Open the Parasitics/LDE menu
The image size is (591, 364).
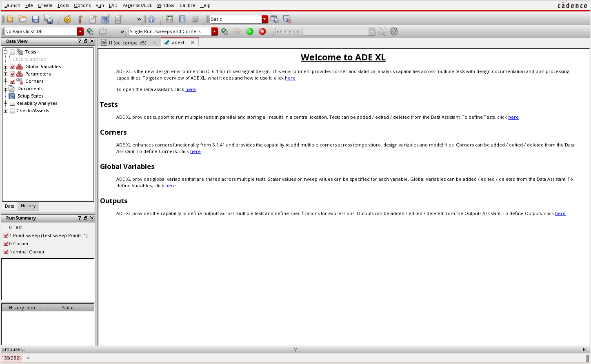(137, 5)
